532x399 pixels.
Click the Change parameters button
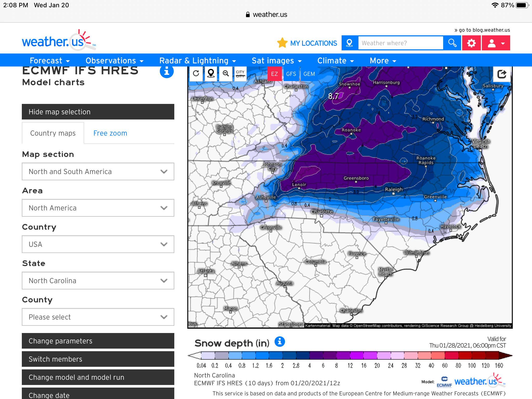tap(98, 341)
